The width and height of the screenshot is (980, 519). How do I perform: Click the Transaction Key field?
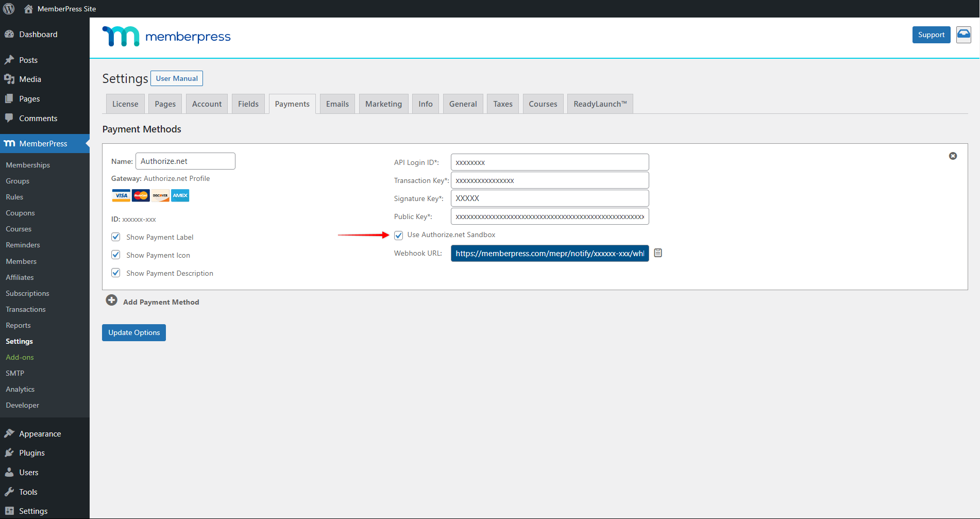(550, 180)
